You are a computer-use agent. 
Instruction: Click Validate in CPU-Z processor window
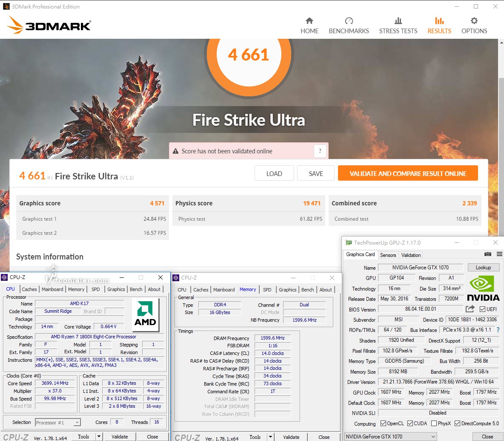pyautogui.click(x=120, y=436)
